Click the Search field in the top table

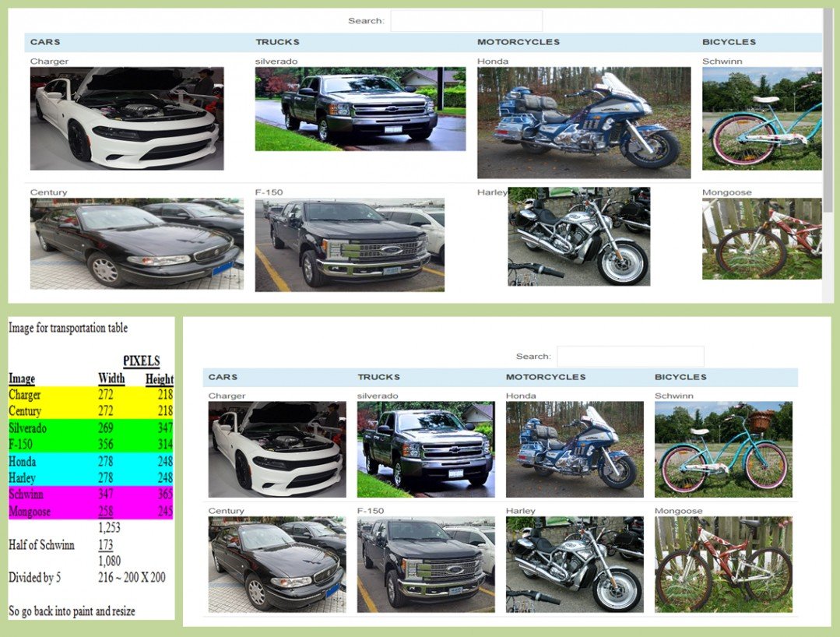[466, 21]
